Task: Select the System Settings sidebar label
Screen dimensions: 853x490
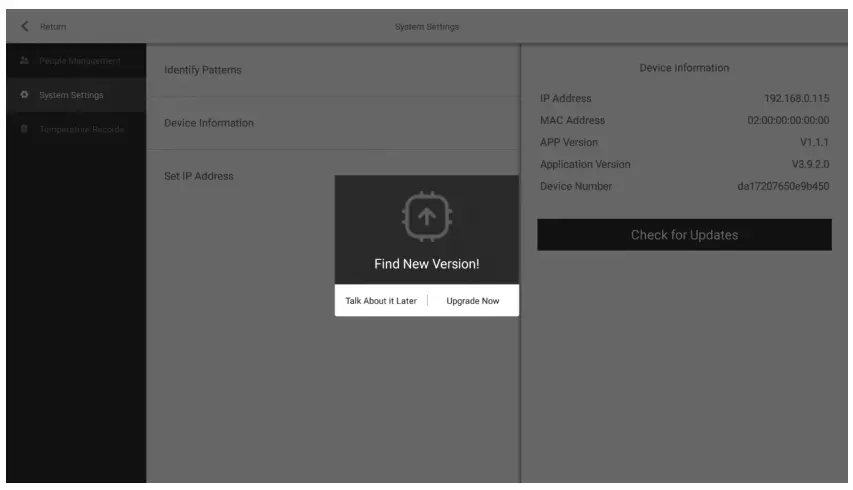Action: click(71, 95)
